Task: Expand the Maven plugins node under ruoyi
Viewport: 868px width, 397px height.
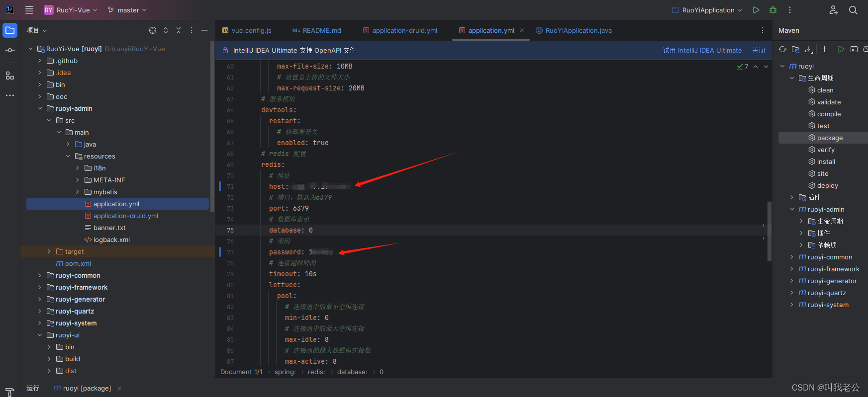Action: coord(792,197)
